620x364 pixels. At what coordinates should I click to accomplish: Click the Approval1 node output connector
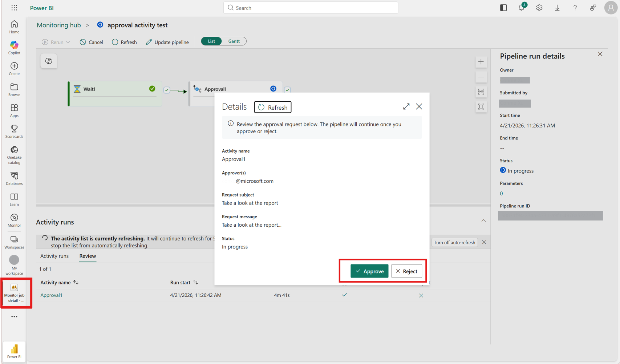pyautogui.click(x=287, y=90)
